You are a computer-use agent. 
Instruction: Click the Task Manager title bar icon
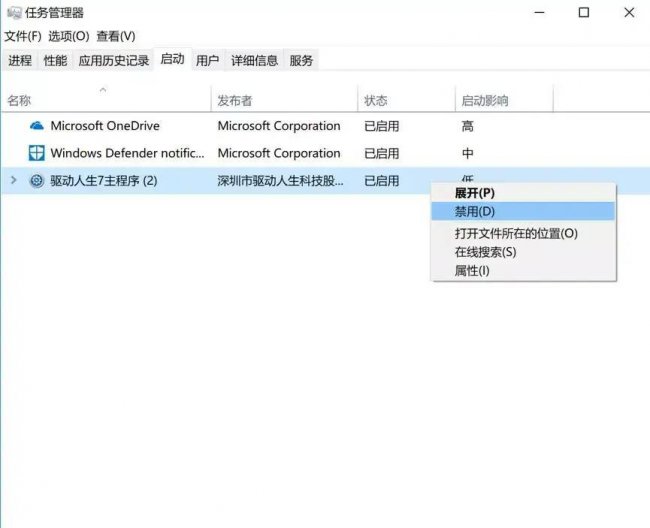pos(14,13)
